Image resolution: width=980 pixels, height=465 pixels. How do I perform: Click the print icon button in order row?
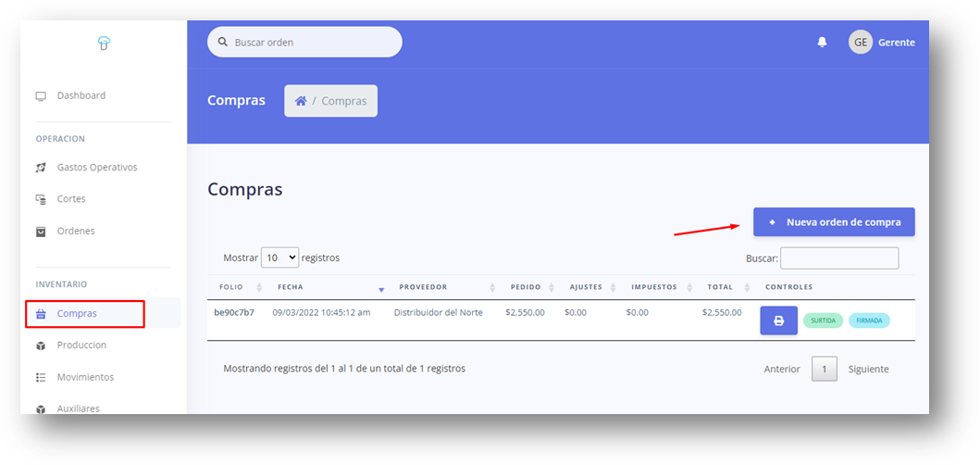[778, 320]
